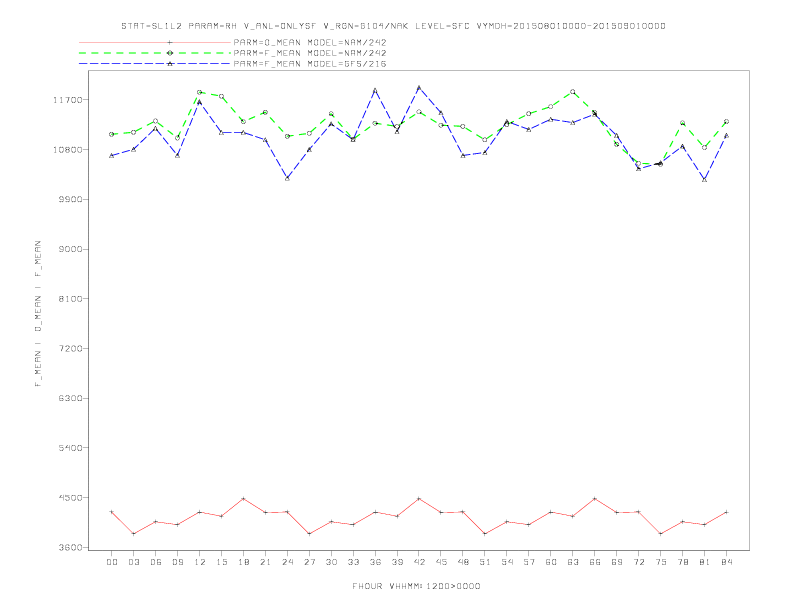The image size is (792, 612).
Task: Click y-axis tick label 9000
Action: point(70,249)
